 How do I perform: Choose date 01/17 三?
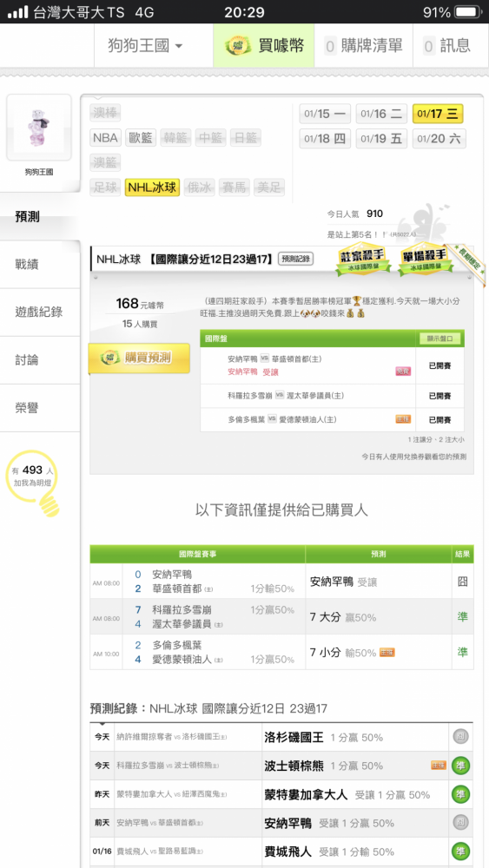pyautogui.click(x=438, y=114)
